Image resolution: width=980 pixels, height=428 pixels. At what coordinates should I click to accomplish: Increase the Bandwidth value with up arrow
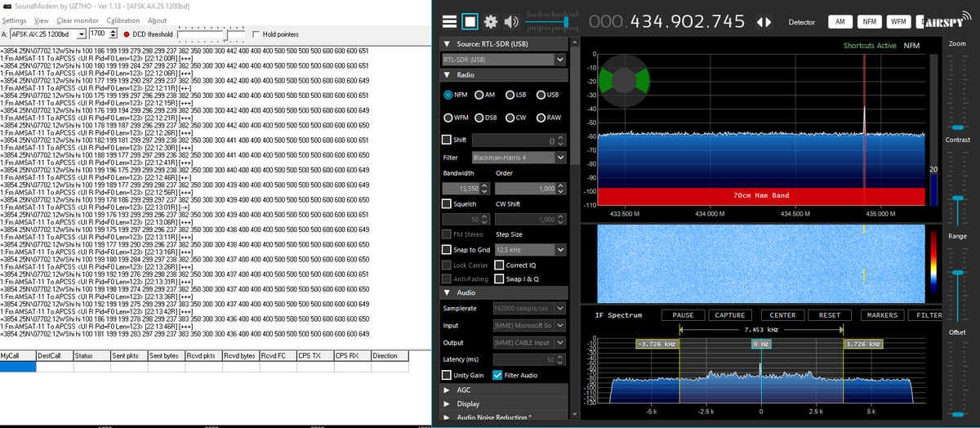click(x=485, y=186)
